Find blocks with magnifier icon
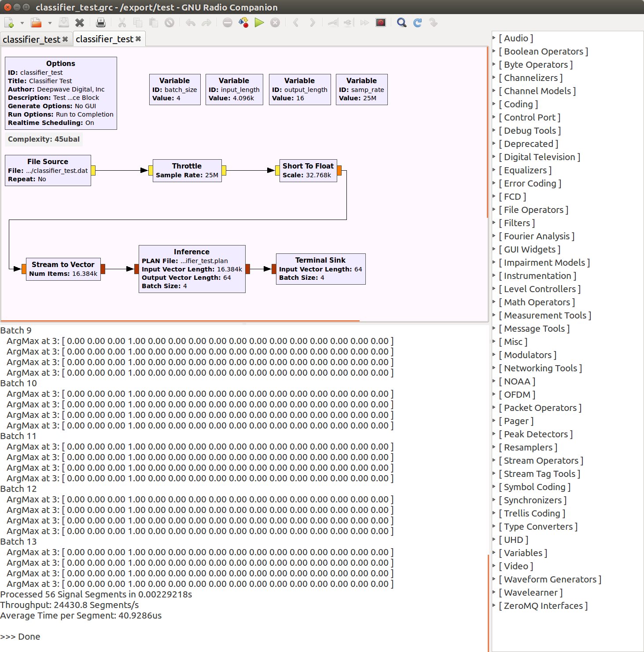 tap(401, 23)
